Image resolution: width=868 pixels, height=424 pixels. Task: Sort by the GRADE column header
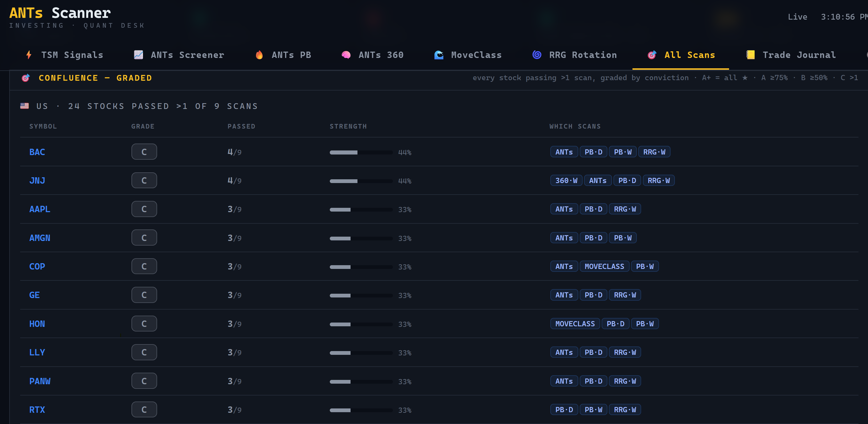pos(143,126)
